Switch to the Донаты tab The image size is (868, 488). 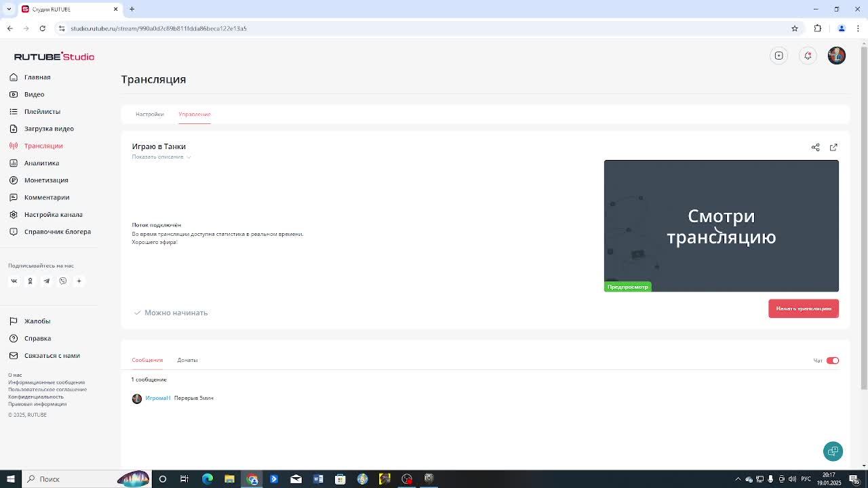tap(187, 360)
